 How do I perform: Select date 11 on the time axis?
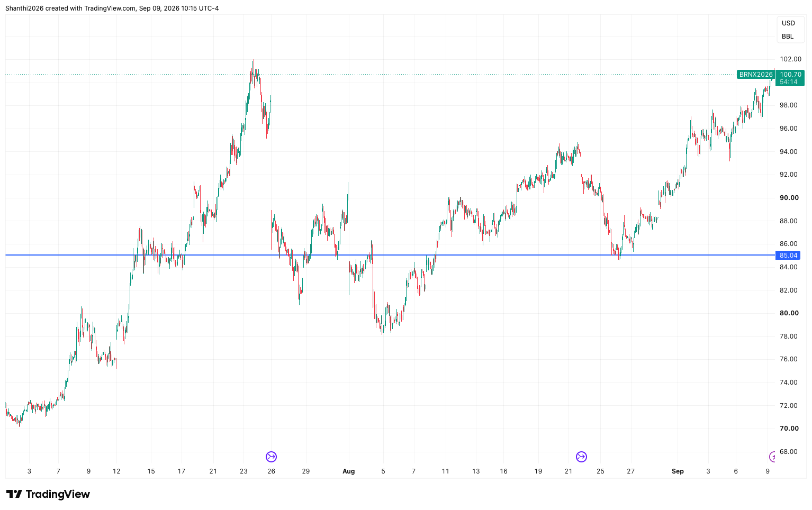click(x=445, y=471)
